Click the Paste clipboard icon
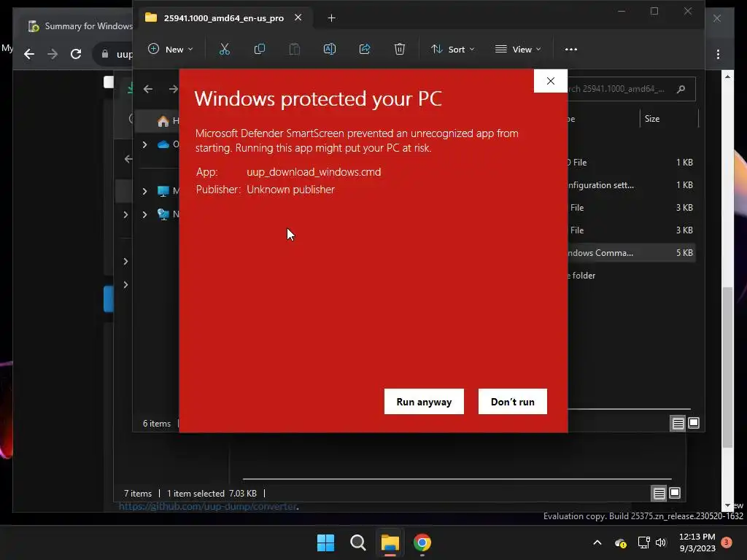This screenshot has height=560, width=747. point(295,49)
